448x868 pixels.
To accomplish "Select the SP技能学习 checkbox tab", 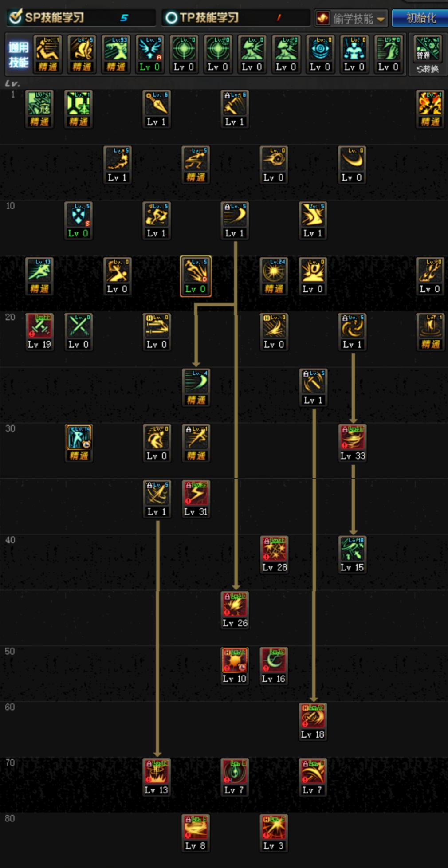I will click(81, 18).
